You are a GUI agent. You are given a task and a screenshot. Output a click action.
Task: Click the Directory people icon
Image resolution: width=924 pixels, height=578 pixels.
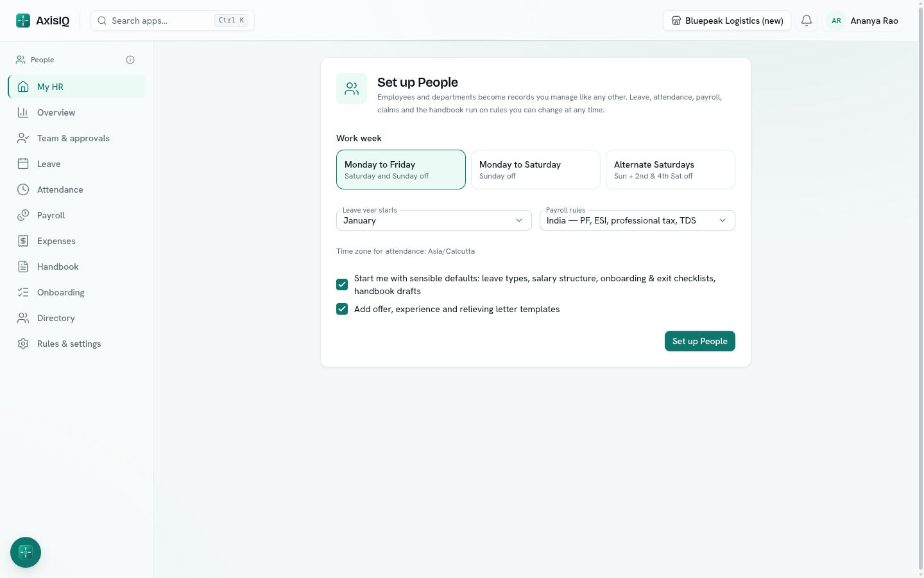pos(23,318)
